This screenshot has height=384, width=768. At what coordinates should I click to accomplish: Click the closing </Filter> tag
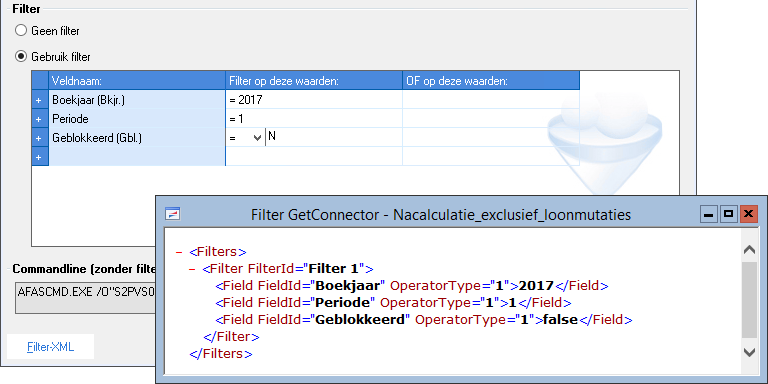pos(231,337)
